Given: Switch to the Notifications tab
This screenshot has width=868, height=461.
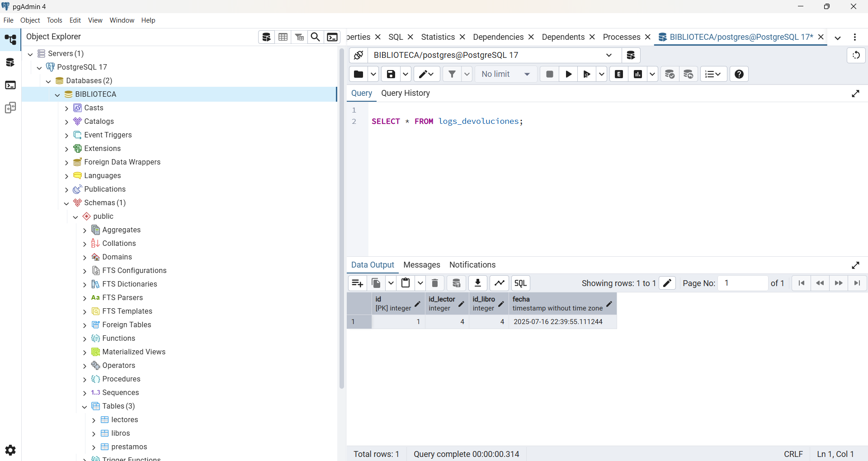Looking at the screenshot, I should pos(472,265).
